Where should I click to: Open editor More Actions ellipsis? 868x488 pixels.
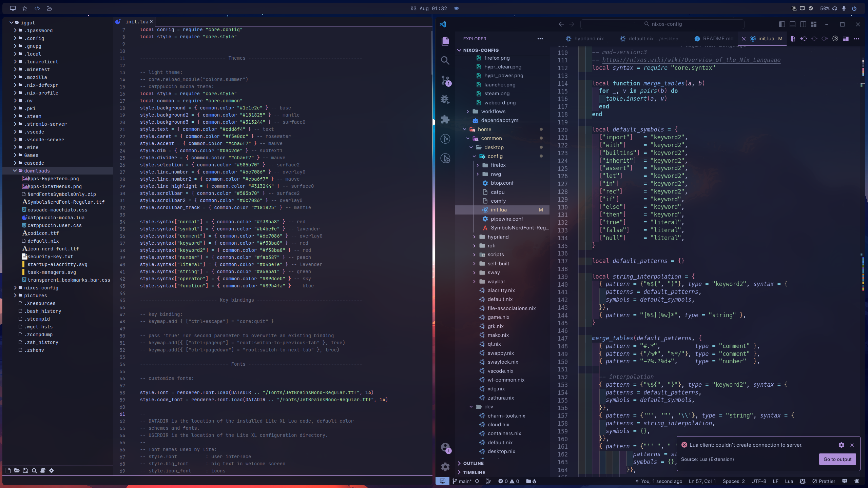click(x=856, y=39)
